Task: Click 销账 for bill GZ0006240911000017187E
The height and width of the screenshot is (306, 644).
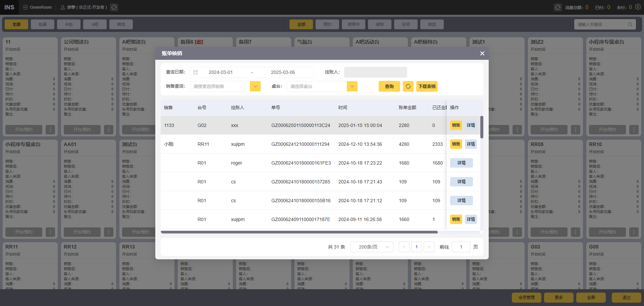Action: pyautogui.click(x=456, y=219)
